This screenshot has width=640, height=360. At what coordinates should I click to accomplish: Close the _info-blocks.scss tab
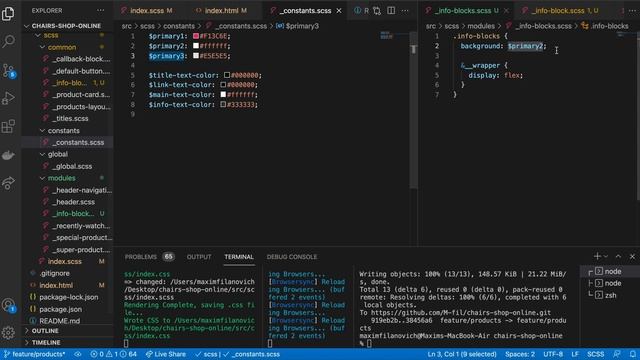pyautogui.click(x=507, y=11)
